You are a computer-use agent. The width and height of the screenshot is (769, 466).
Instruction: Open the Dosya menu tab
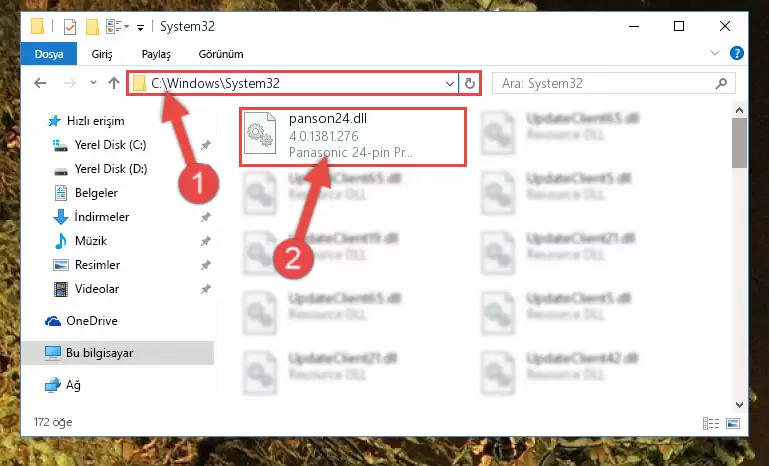point(49,53)
